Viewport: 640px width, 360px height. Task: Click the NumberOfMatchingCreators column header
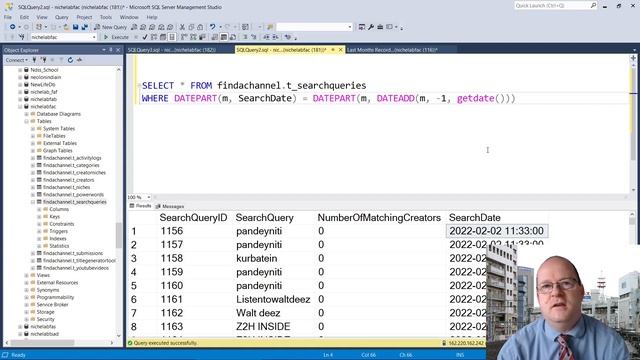[x=379, y=218]
